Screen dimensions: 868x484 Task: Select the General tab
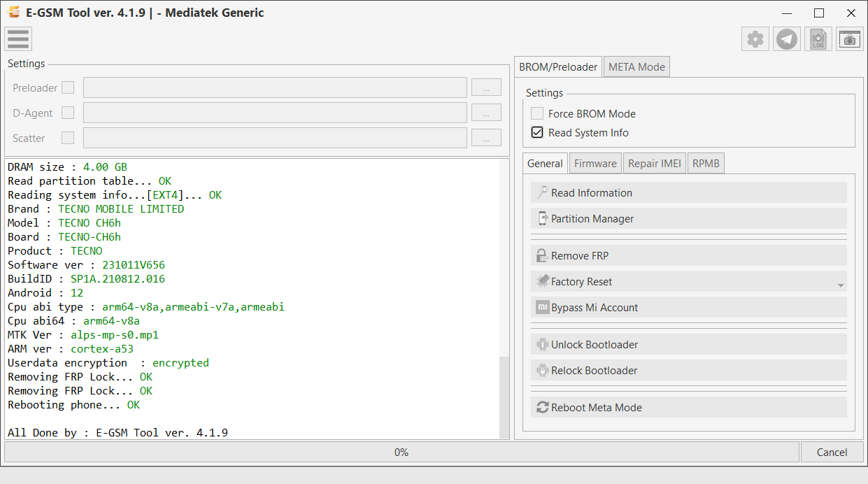coord(545,164)
